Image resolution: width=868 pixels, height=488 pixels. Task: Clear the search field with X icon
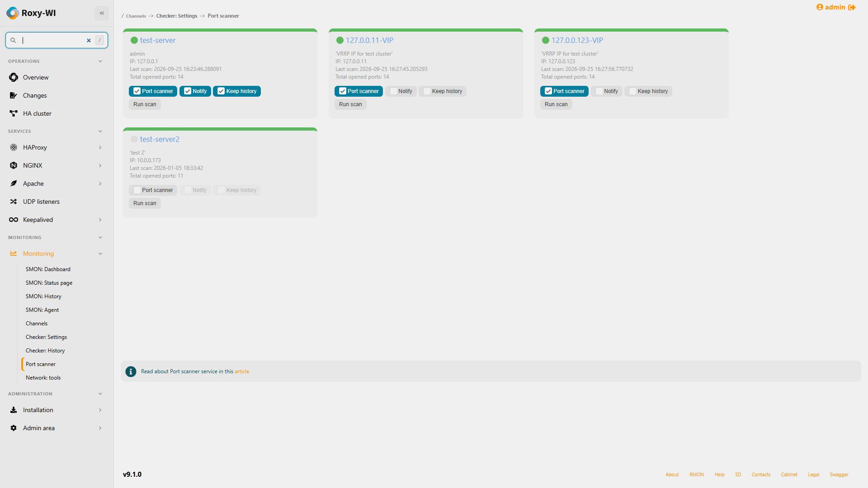pyautogui.click(x=89, y=40)
